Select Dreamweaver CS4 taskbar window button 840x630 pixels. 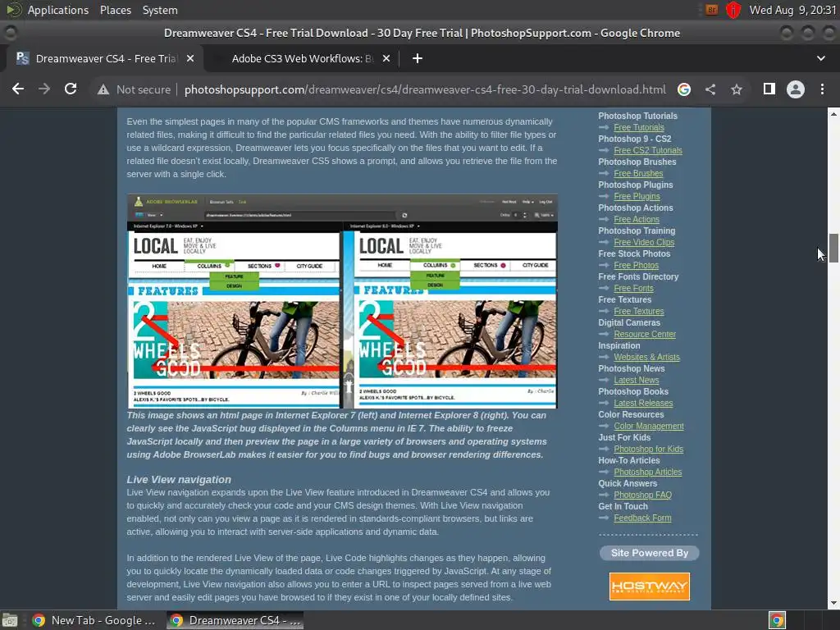pos(235,621)
